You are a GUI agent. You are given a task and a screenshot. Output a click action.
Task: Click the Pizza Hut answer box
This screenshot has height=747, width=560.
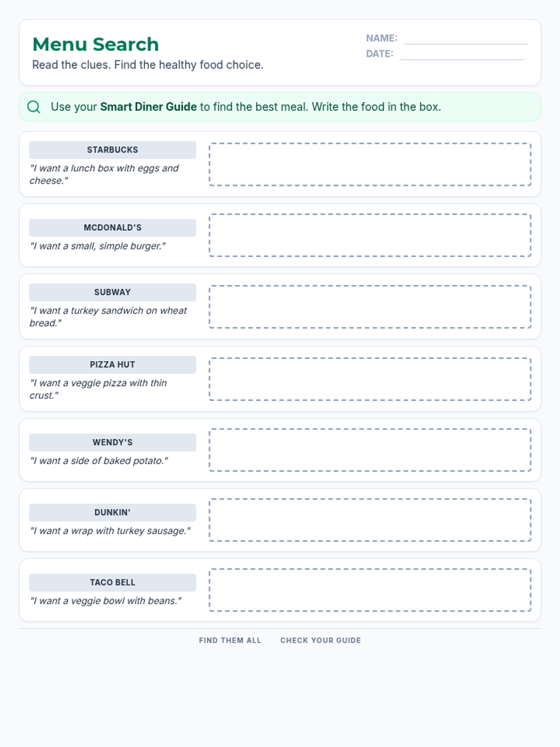370,379
